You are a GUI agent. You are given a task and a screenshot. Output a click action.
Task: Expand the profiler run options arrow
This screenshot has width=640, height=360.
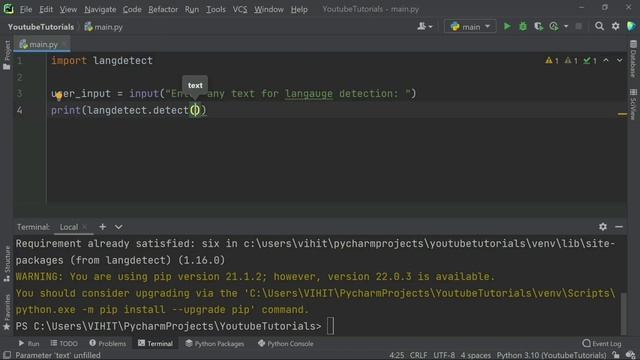click(566, 27)
